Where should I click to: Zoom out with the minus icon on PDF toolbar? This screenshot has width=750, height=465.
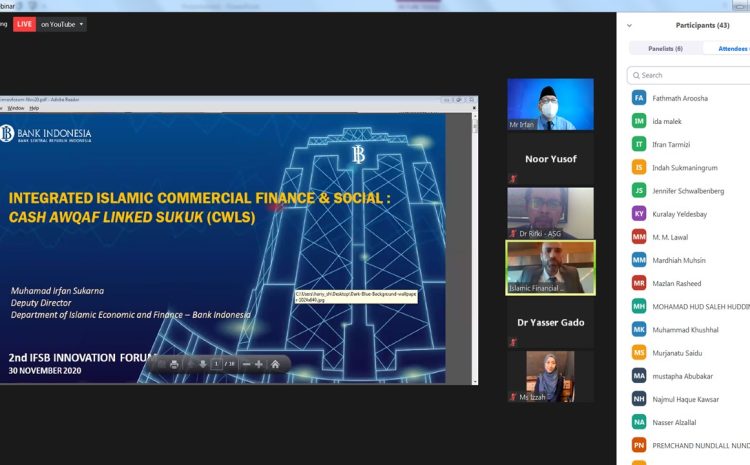pos(246,365)
